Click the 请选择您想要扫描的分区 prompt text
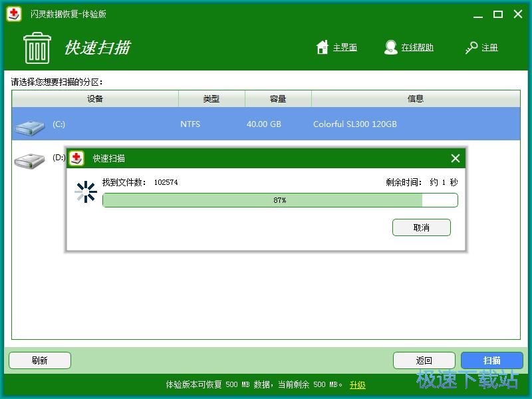Screen dimensions: 532x399 pos(57,82)
